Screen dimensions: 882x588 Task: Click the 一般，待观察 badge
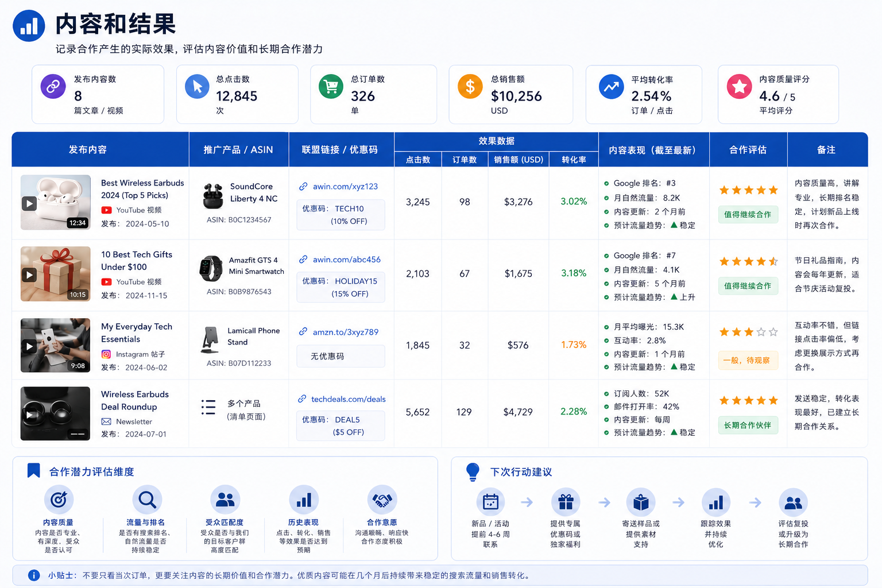748,360
